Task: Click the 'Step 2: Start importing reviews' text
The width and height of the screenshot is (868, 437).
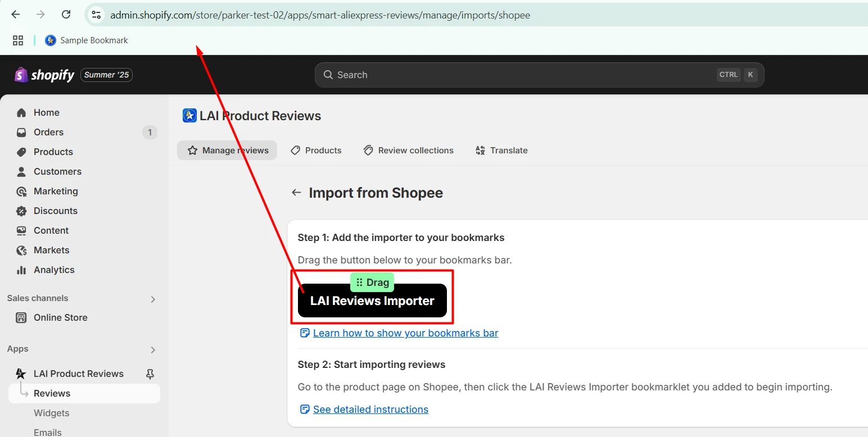Action: click(372, 365)
